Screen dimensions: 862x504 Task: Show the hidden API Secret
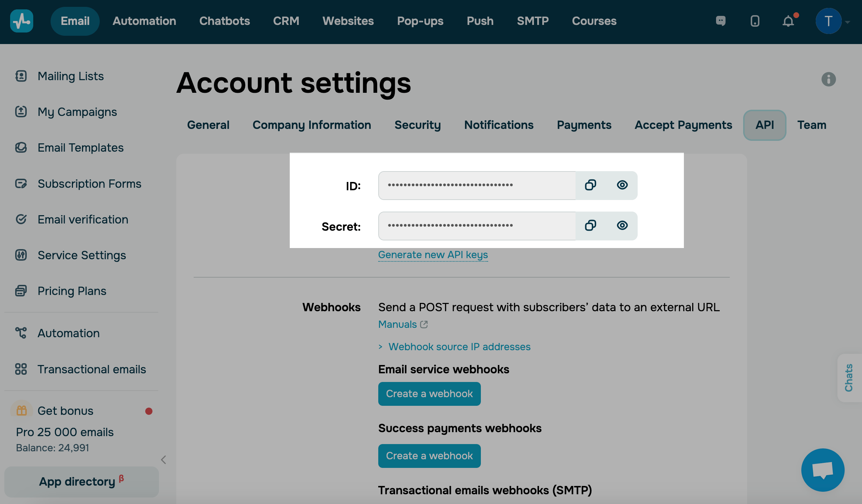(x=622, y=226)
